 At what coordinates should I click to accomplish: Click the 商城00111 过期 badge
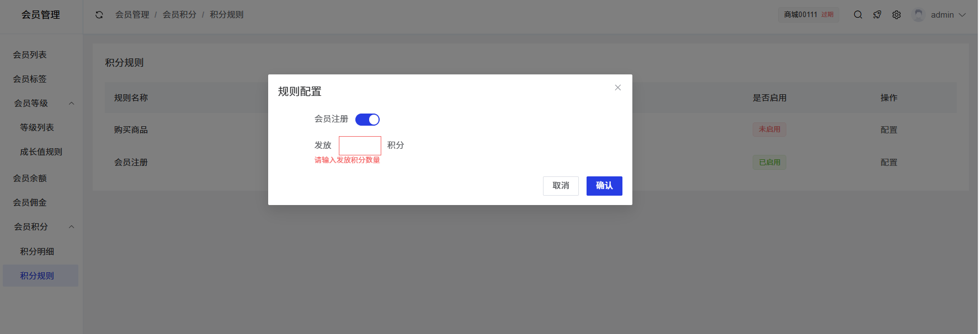point(808,15)
